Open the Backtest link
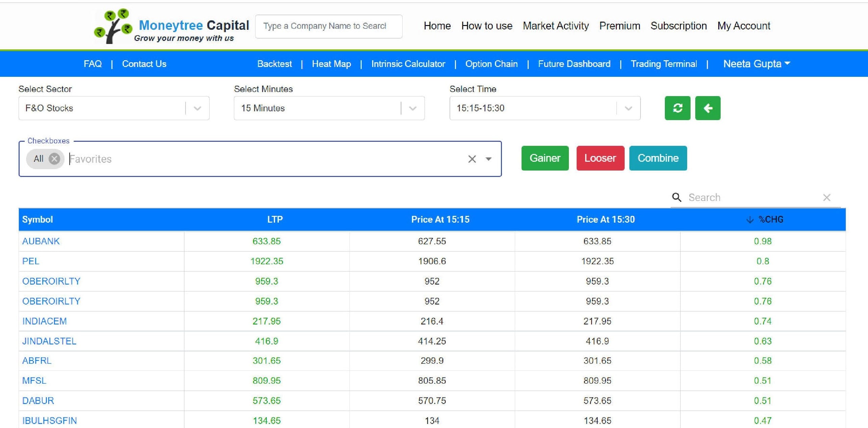The image size is (868, 428). [274, 64]
